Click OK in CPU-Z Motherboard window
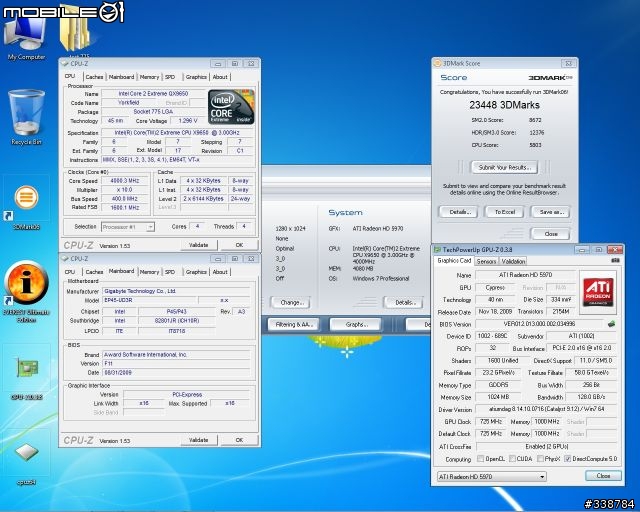 (x=239, y=440)
